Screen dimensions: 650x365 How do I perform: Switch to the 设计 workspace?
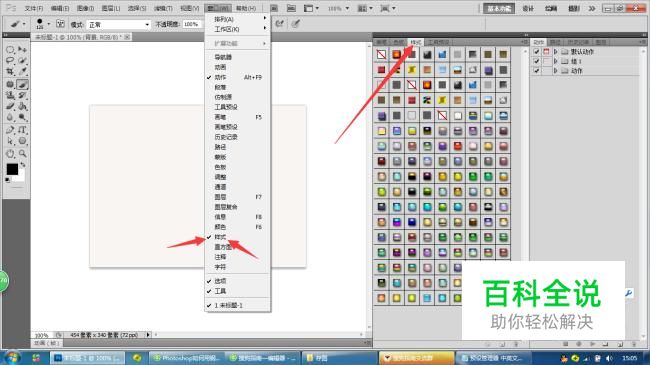tap(528, 8)
